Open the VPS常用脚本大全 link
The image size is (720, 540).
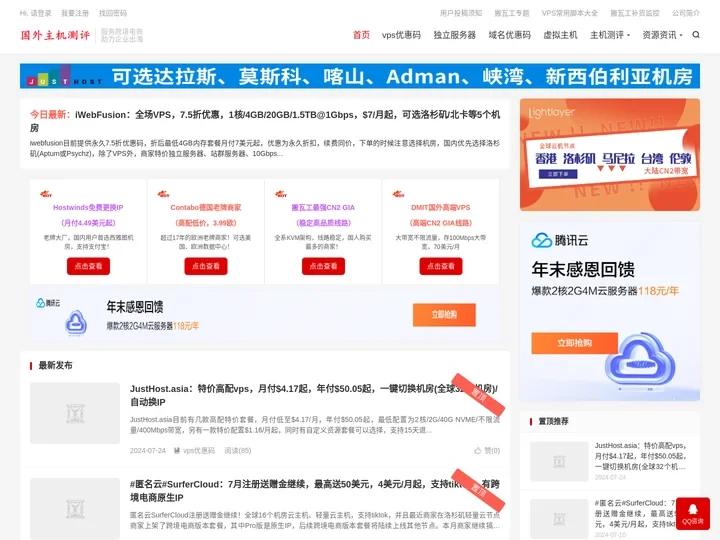569,13
